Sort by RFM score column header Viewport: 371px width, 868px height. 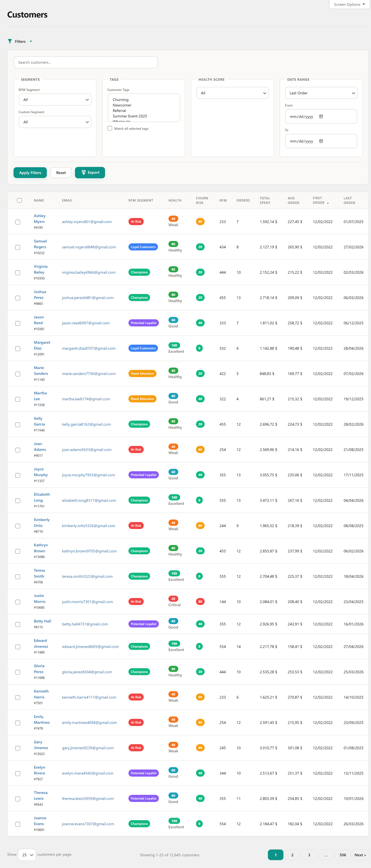coord(223,201)
